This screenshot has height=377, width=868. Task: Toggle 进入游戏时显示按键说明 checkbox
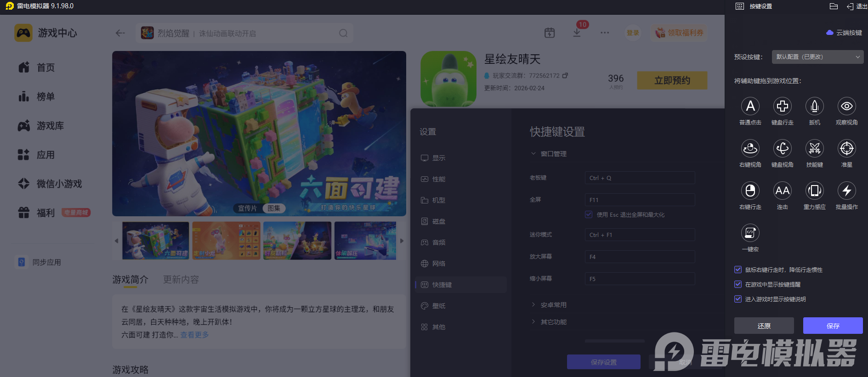click(738, 299)
